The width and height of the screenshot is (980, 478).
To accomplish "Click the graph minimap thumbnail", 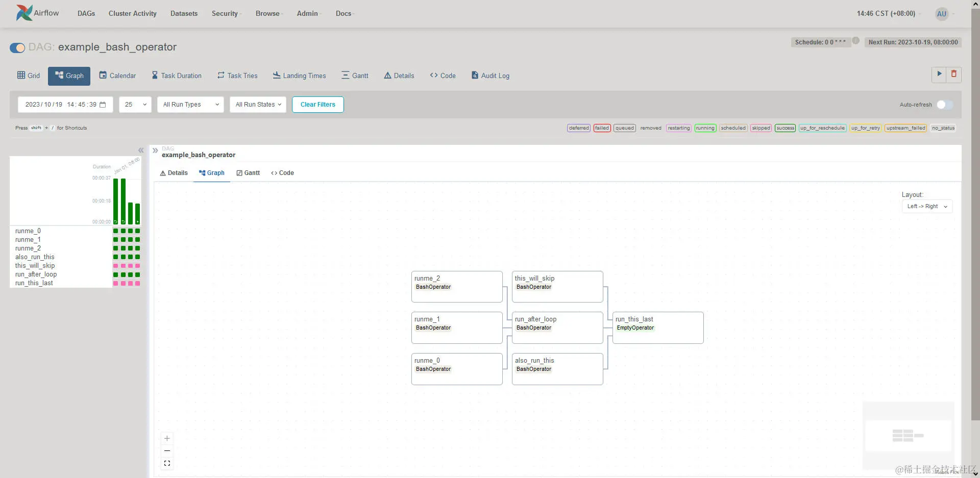I will coord(908,435).
